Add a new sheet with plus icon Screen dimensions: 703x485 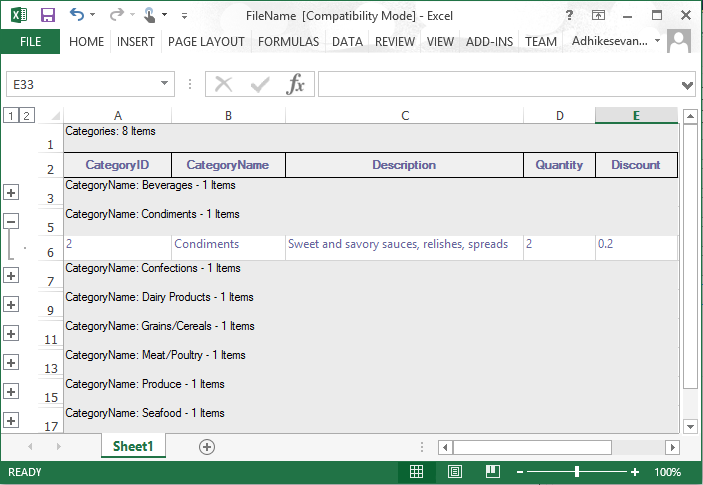[207, 447]
